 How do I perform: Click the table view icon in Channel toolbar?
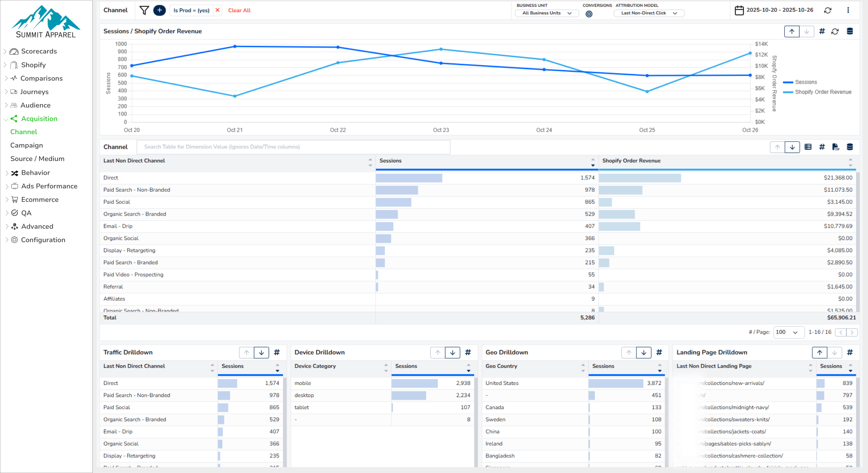[x=808, y=147]
